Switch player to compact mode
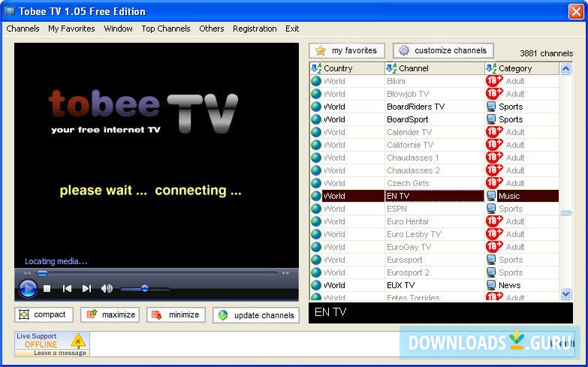Image resolution: width=588 pixels, height=367 pixels. click(x=44, y=314)
